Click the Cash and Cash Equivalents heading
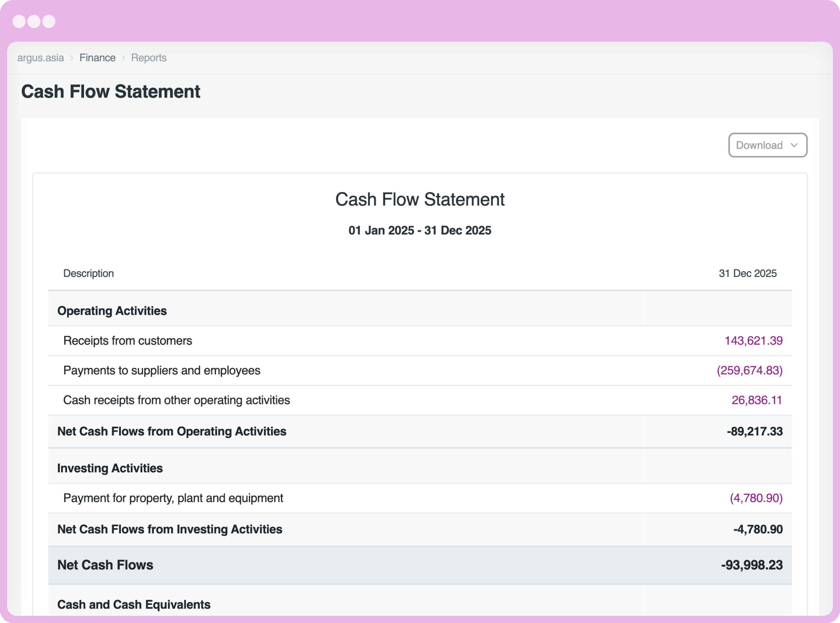 point(133,604)
